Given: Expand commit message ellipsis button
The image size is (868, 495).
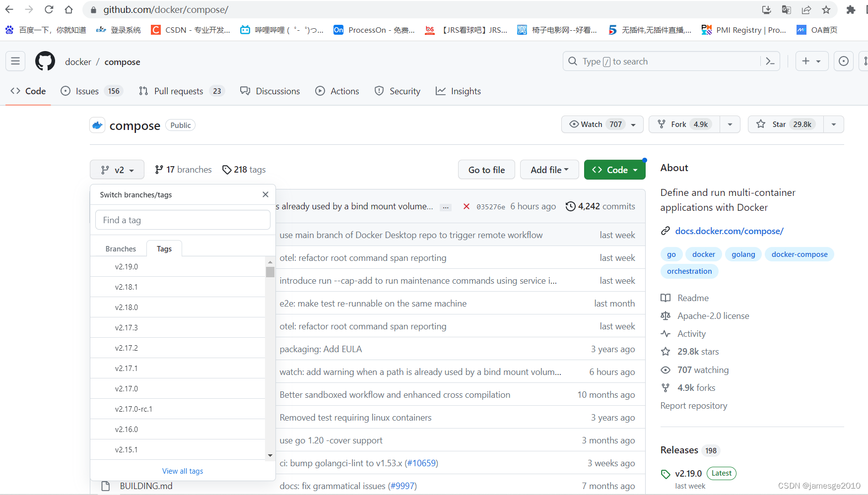Looking at the screenshot, I should (446, 207).
